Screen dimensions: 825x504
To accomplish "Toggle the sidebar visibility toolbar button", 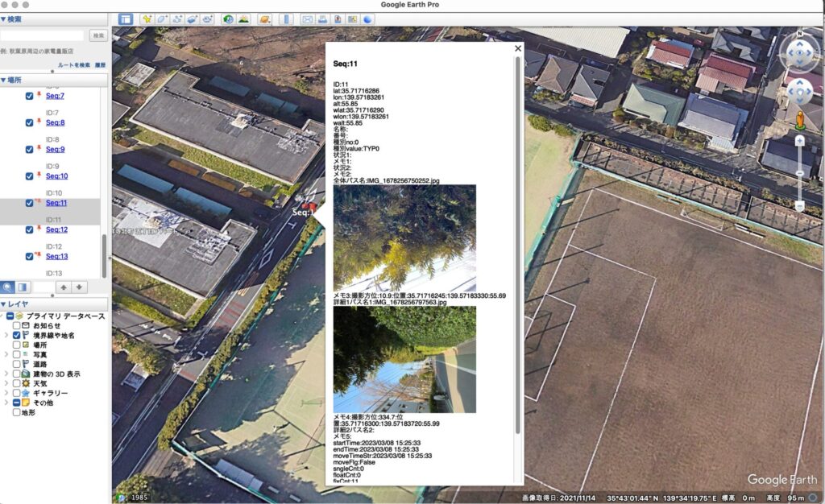I will (125, 19).
